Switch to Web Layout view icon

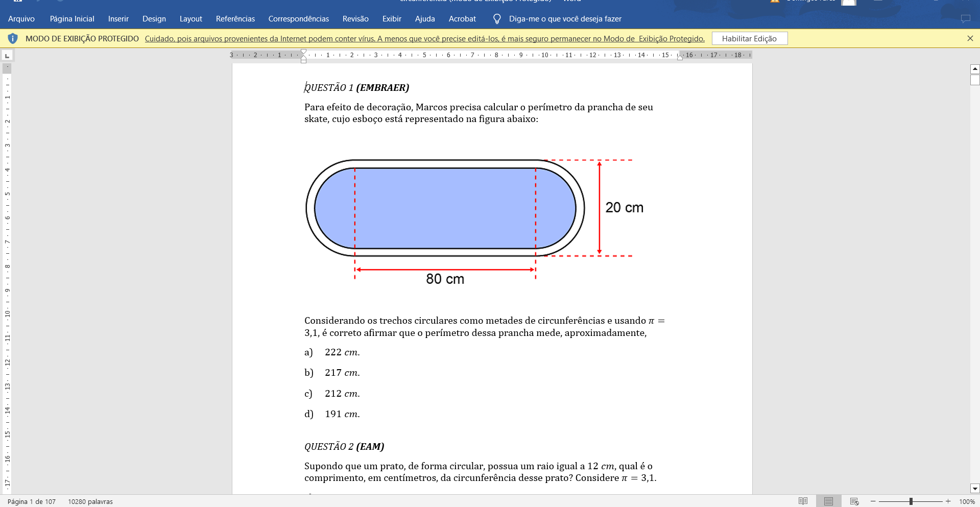click(854, 501)
